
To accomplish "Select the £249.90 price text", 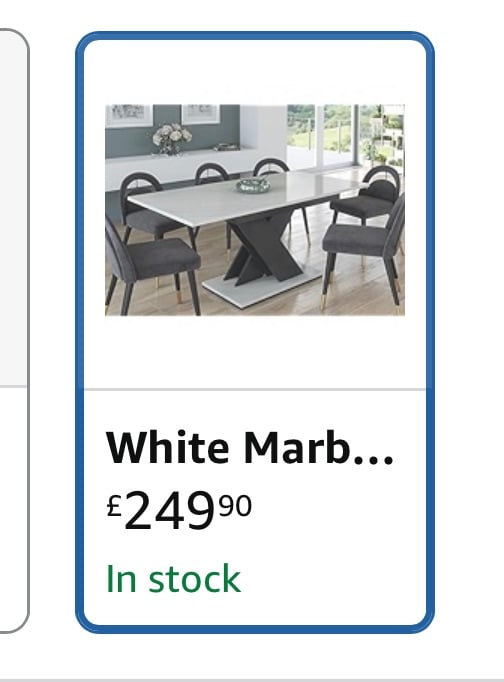I will pos(179,509).
